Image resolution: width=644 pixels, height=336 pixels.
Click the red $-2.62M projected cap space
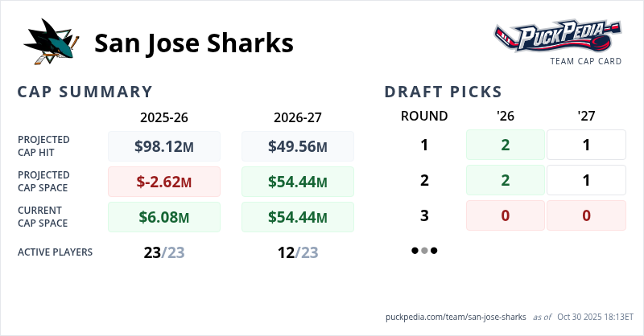(x=164, y=182)
